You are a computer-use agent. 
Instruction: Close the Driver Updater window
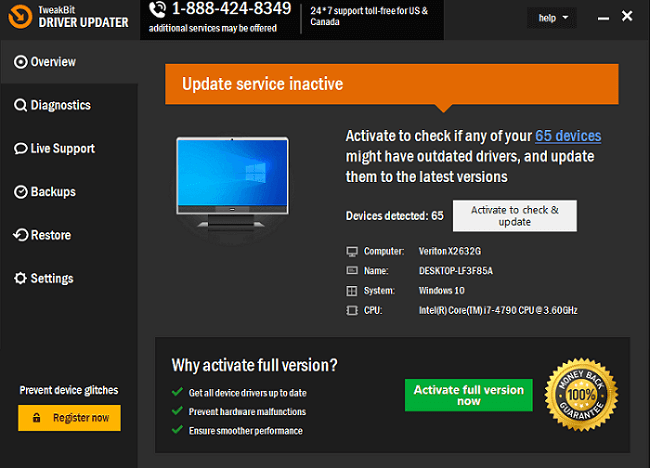627,16
